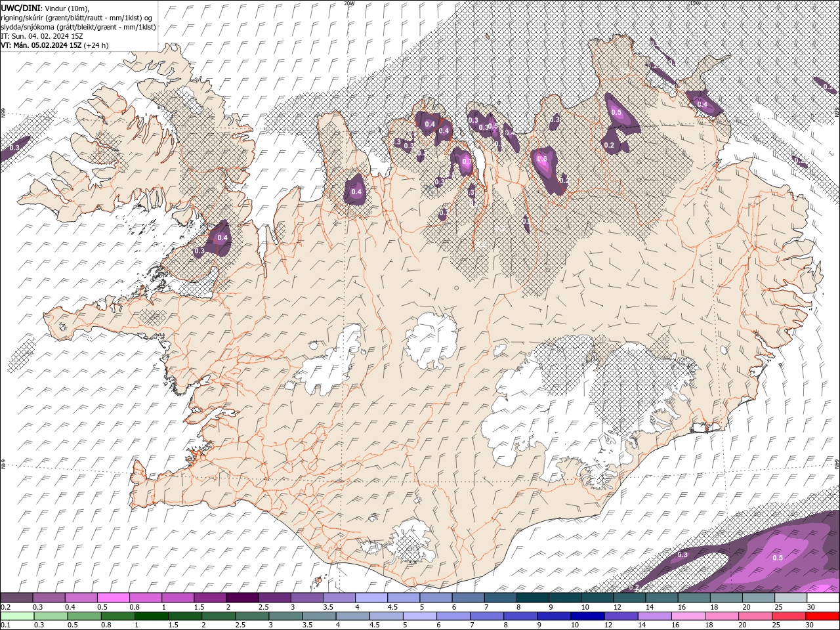
Task: Click the '15W' longitude label at top edge
Action: pos(696,3)
